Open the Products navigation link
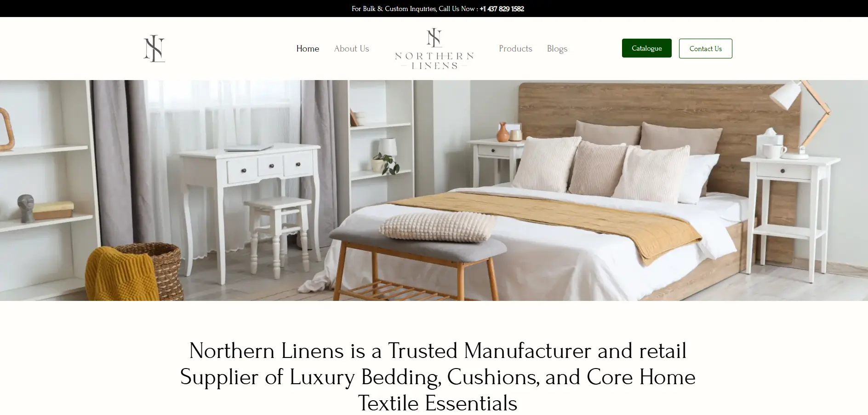This screenshot has height=415, width=868. (x=515, y=48)
